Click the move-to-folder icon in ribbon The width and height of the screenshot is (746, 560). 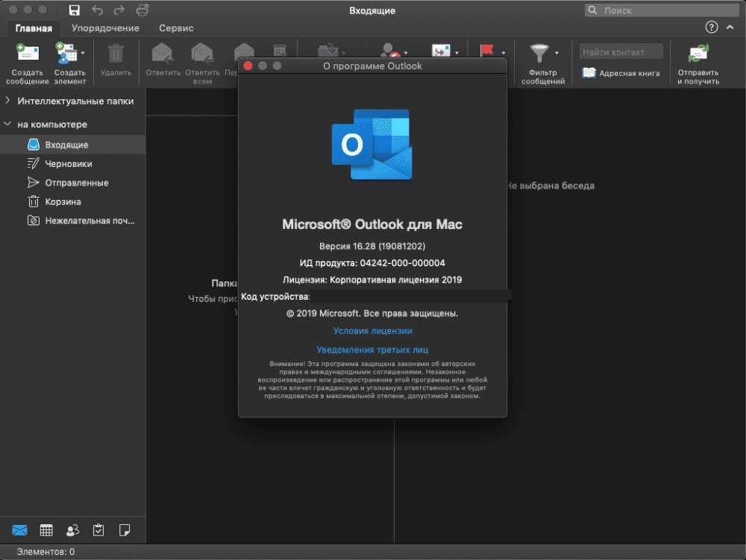click(327, 51)
